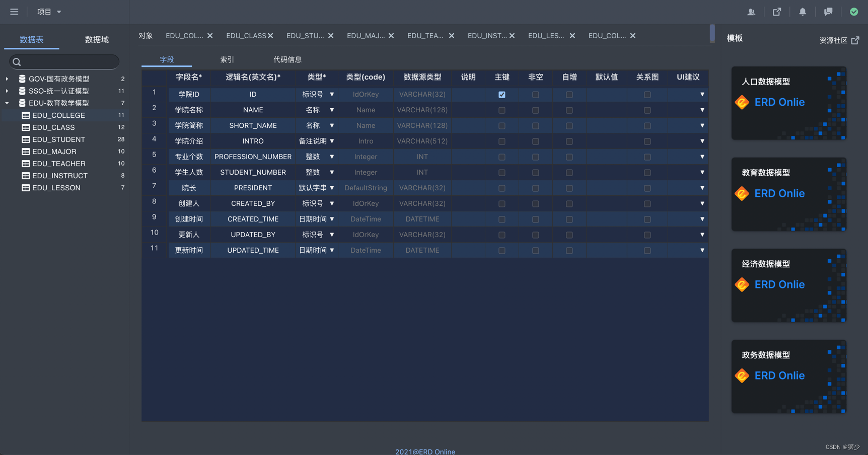Check primary key for 更新时间 row

point(502,251)
